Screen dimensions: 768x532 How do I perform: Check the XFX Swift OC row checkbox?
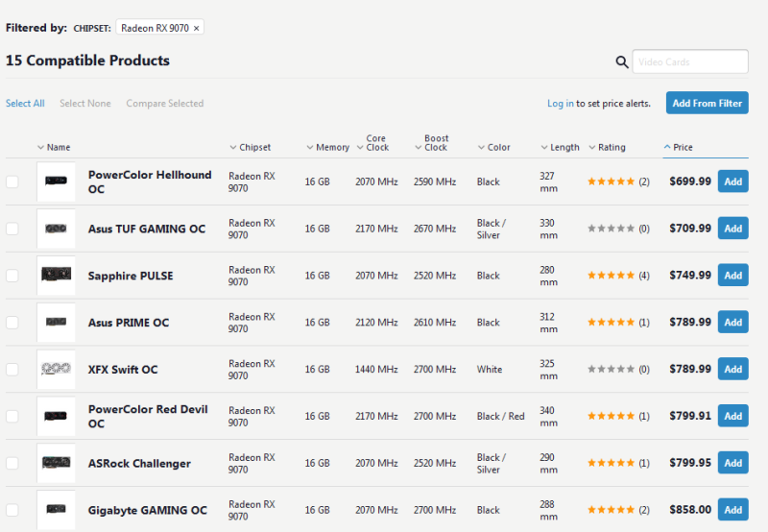tap(12, 370)
